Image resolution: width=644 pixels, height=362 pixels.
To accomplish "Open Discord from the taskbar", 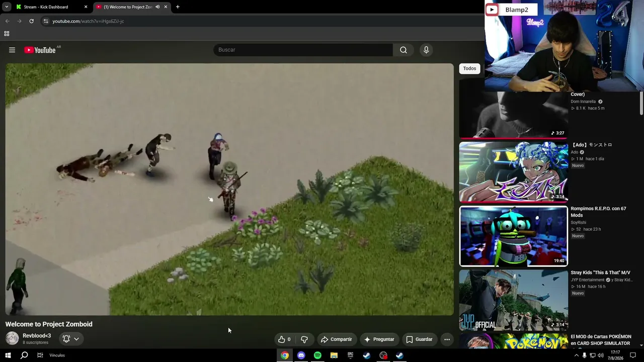I will [301, 355].
